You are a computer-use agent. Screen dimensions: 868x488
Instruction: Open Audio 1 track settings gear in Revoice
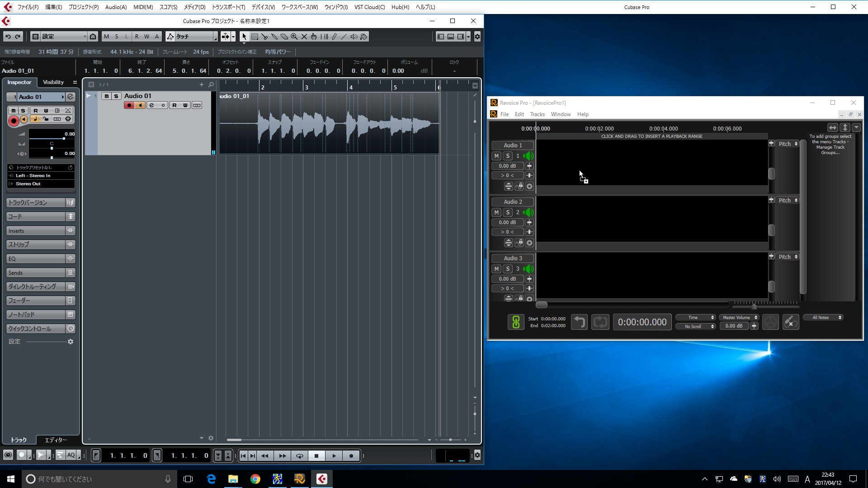click(529, 186)
